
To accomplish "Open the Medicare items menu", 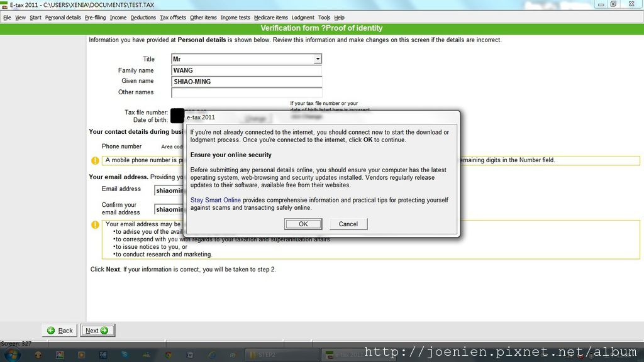I will tap(270, 18).
